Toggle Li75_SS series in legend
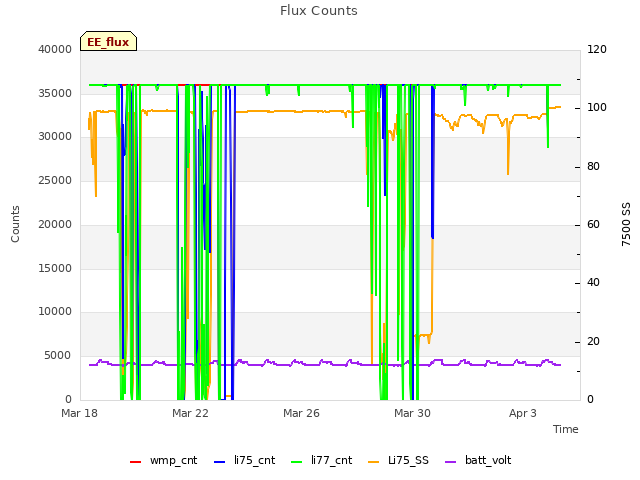The width and height of the screenshot is (640, 480). 398,461
